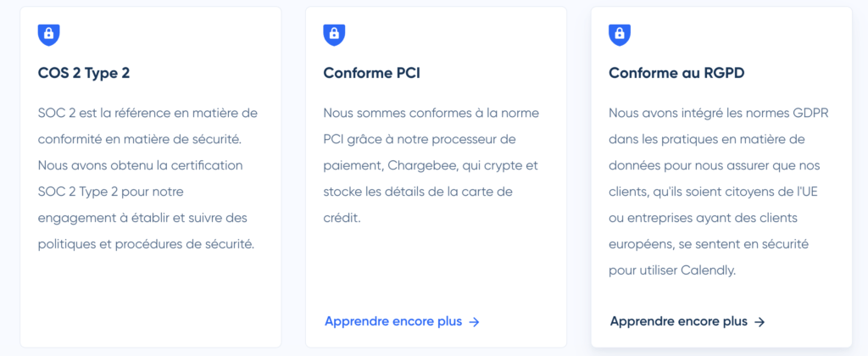Click the arrow icon in the RGPD card link

point(759,322)
